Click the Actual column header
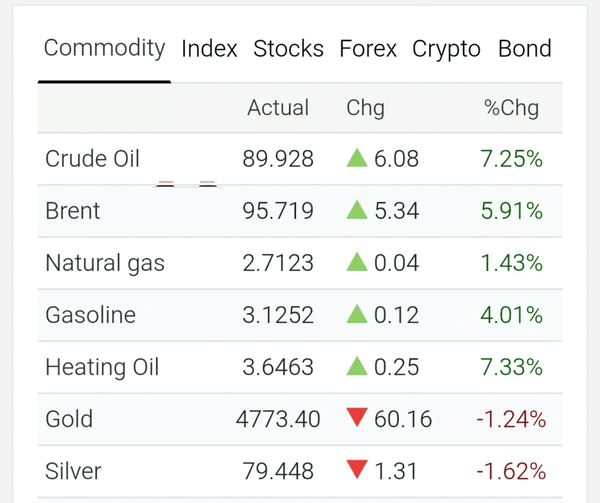 [278, 107]
